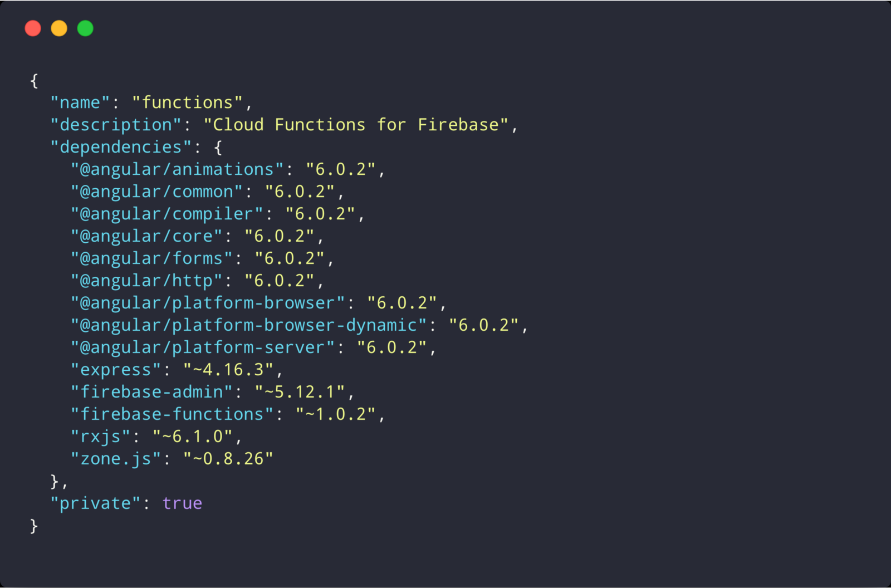Click the "@angular/animations" dependency name

click(x=177, y=170)
